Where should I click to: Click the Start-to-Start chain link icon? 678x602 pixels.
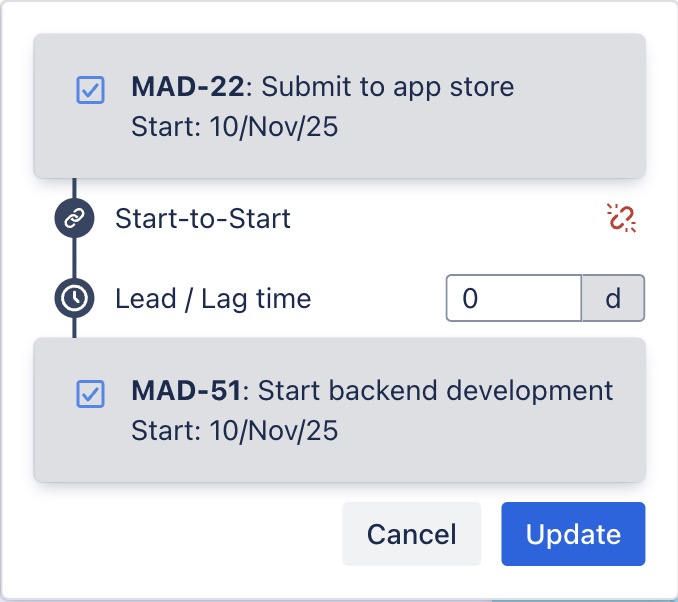click(74, 219)
